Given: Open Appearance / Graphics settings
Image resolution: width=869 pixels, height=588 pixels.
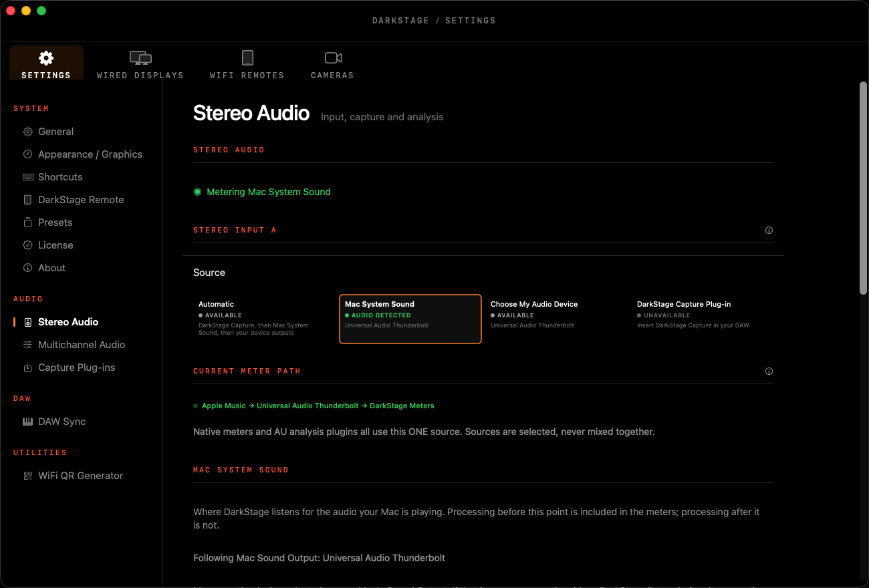Looking at the screenshot, I should pyautogui.click(x=90, y=154).
